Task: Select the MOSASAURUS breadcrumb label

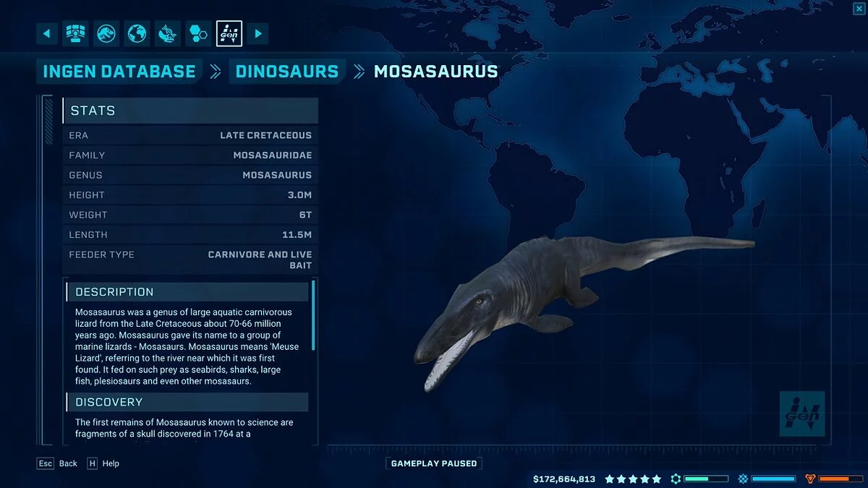Action: (x=435, y=72)
